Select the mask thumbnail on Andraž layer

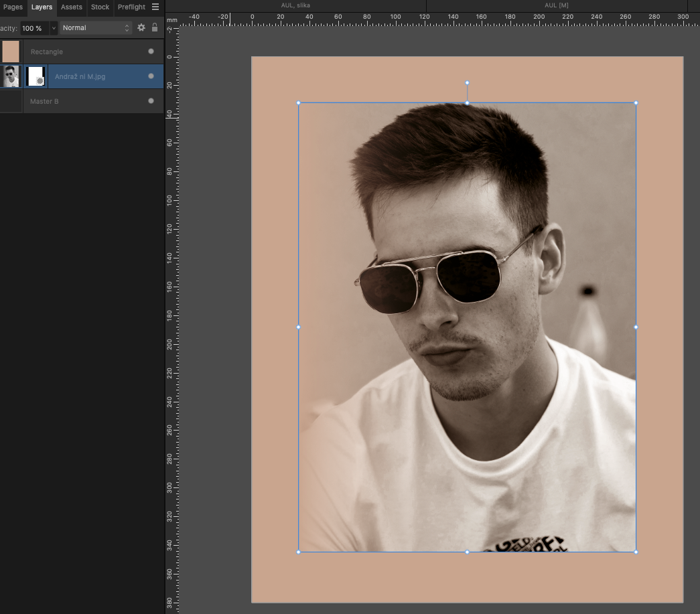(x=36, y=76)
